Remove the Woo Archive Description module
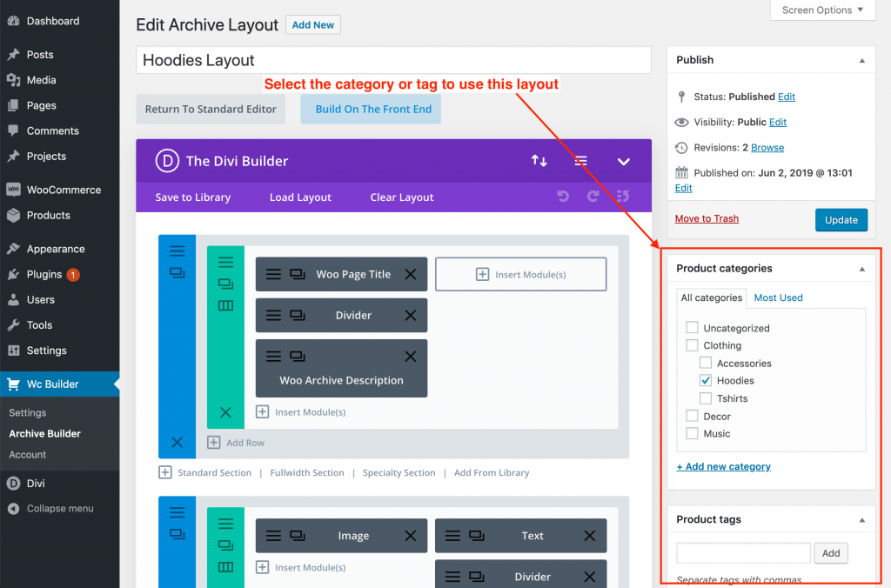 click(x=411, y=357)
